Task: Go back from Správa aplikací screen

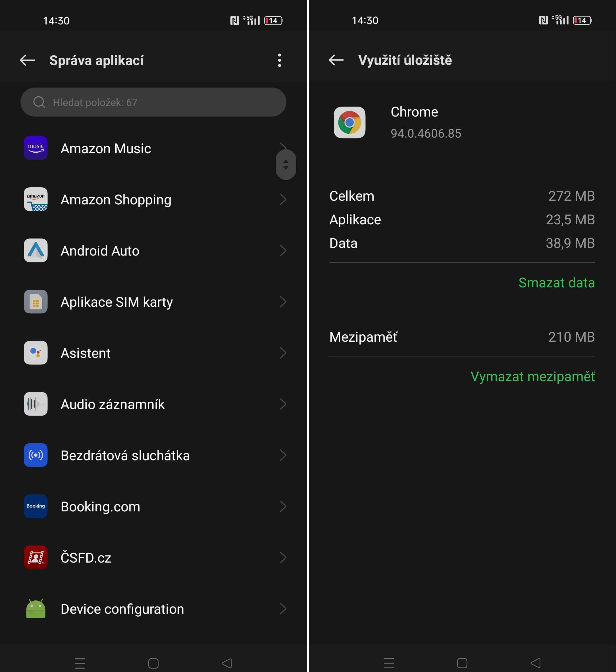Action: pyautogui.click(x=27, y=60)
